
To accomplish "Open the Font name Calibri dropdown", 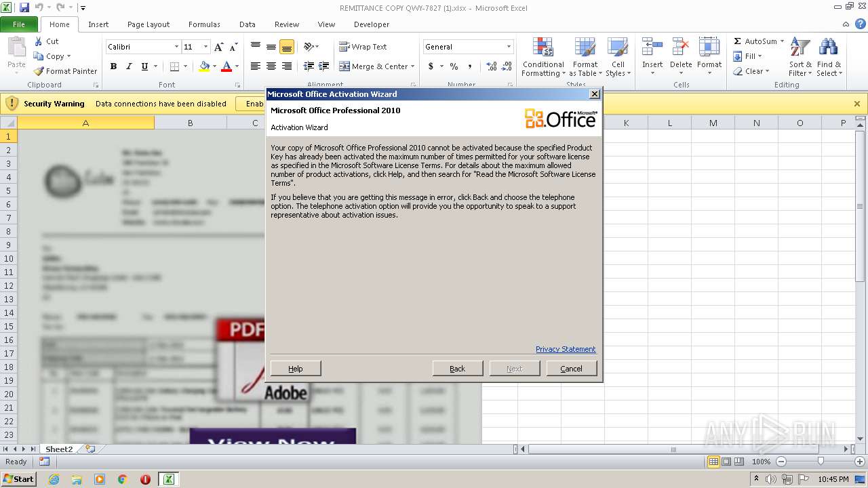I will [176, 47].
